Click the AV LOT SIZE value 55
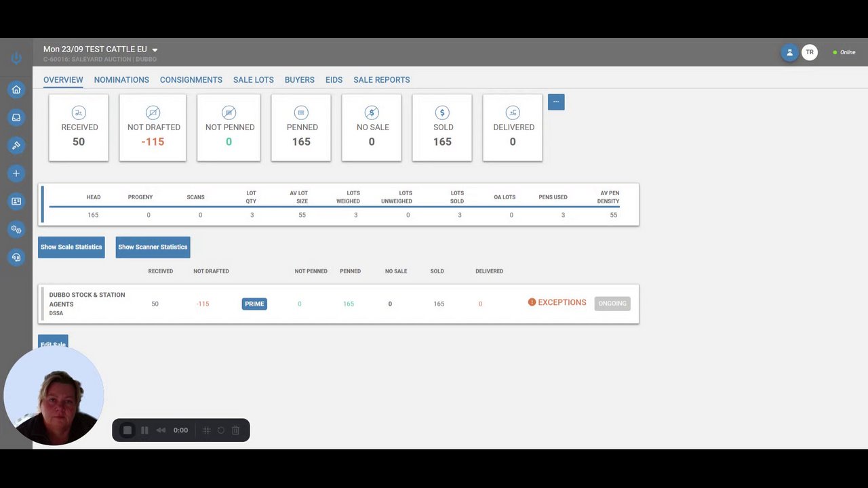 point(302,215)
